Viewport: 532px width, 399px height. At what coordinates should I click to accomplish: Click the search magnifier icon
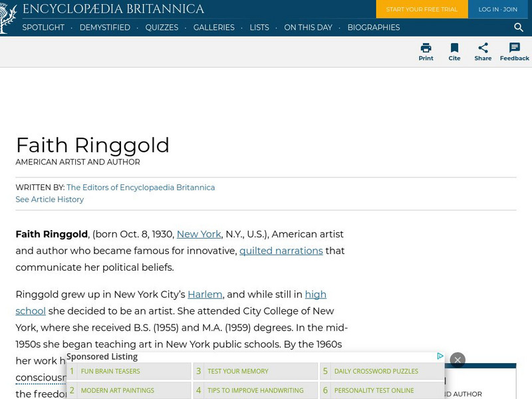coord(519,28)
